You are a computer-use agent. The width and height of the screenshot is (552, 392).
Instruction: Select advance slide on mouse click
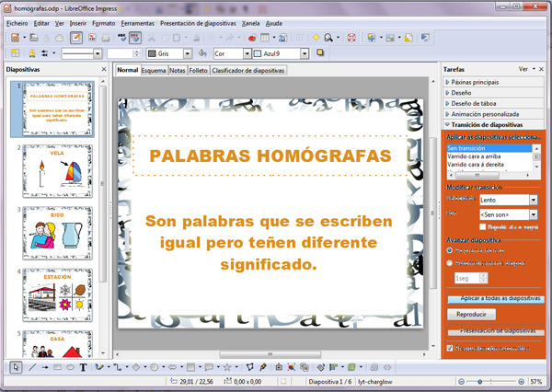450,250
